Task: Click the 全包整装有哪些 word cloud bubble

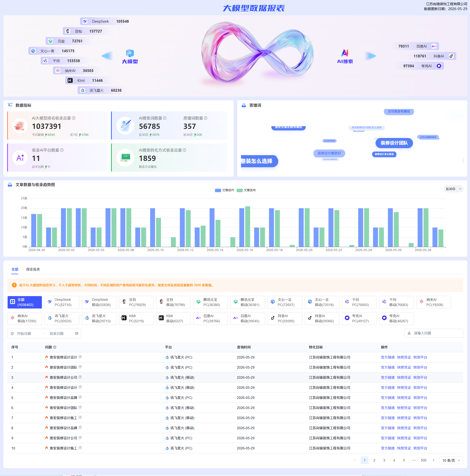Action: 399,111
